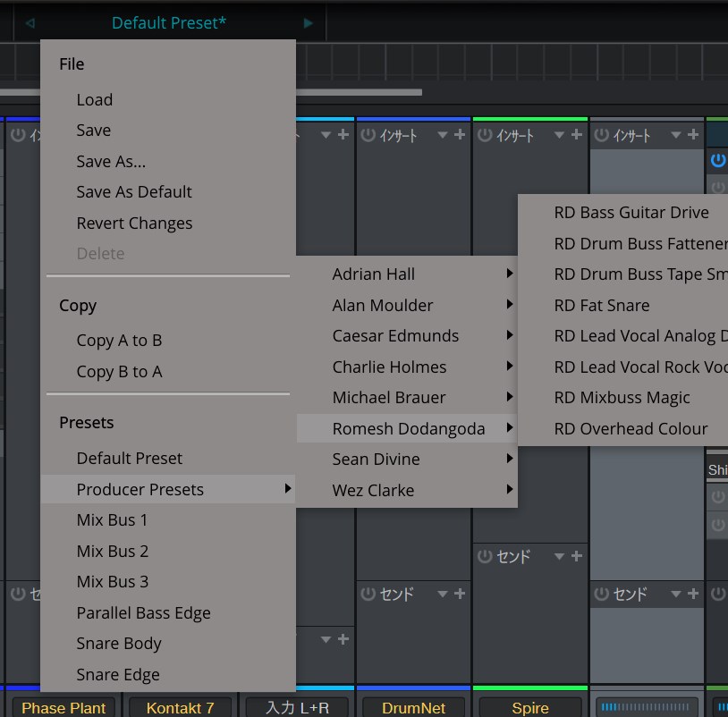Screen dimensions: 728x717
Task: Click the Phase Plant channel label
Action: tap(63, 707)
